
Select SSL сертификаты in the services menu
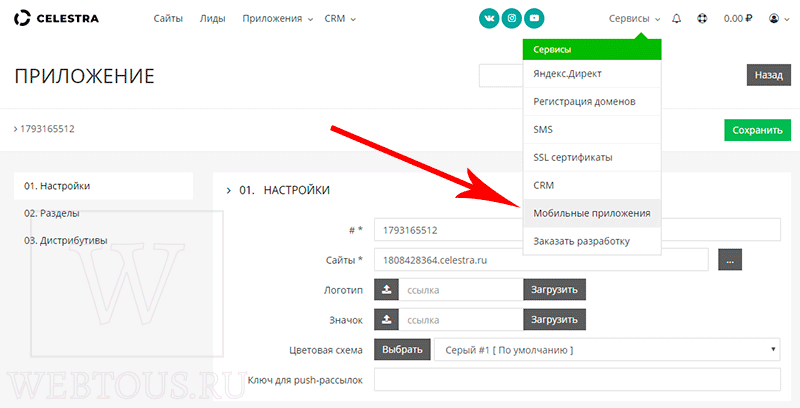pos(592,158)
